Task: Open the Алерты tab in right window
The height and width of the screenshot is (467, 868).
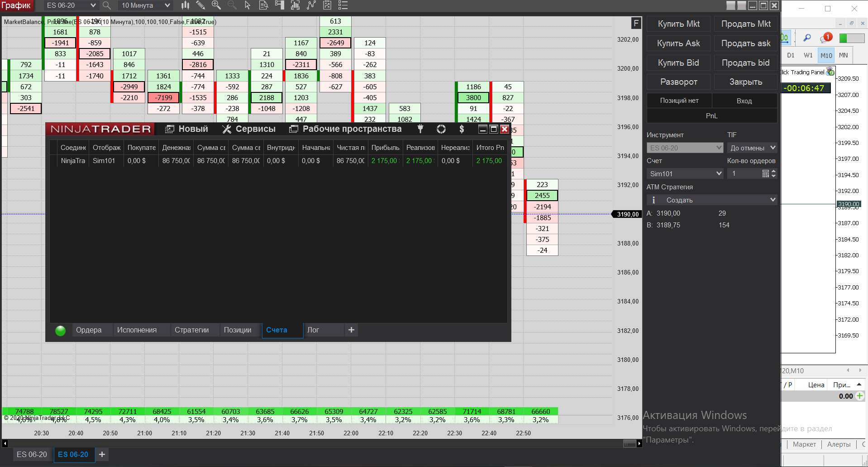Action: pos(839,444)
